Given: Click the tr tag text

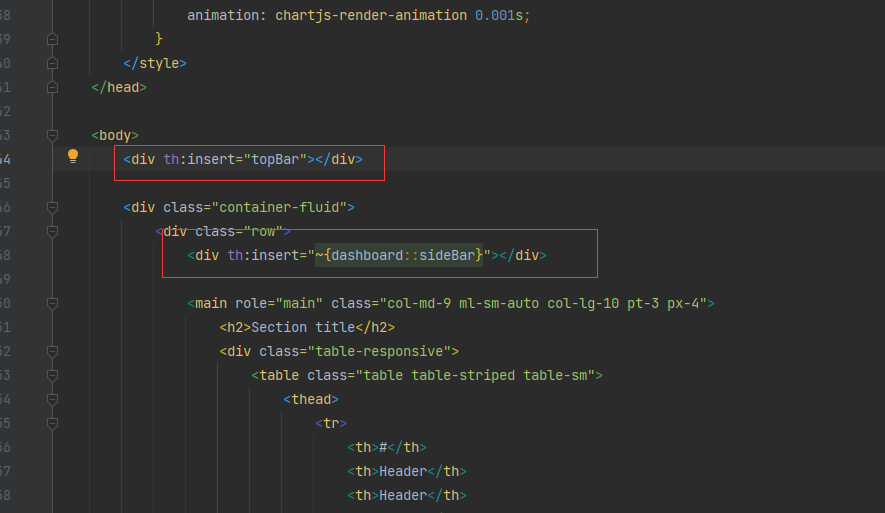Looking at the screenshot, I should [331, 423].
